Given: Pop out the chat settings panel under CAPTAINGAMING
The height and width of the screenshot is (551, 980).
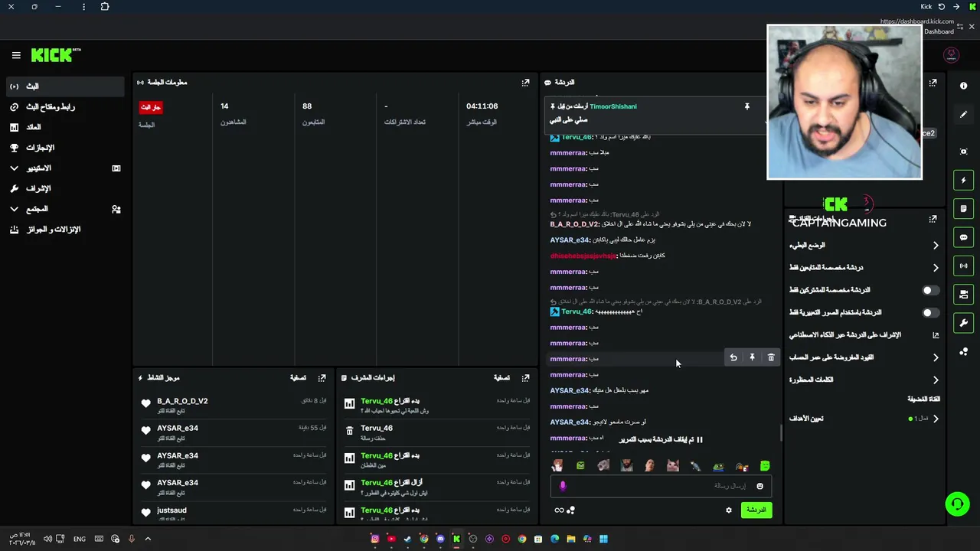Looking at the screenshot, I should [933, 220].
